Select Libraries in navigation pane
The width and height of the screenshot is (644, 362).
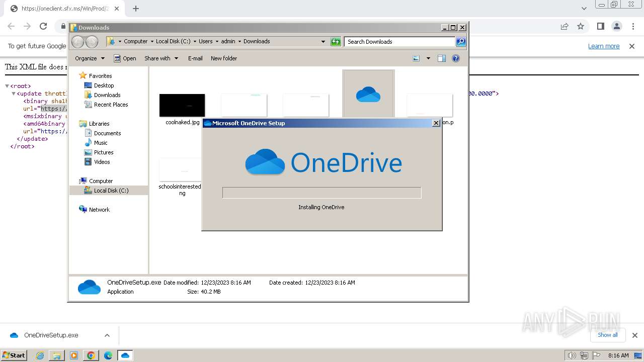pos(95,124)
